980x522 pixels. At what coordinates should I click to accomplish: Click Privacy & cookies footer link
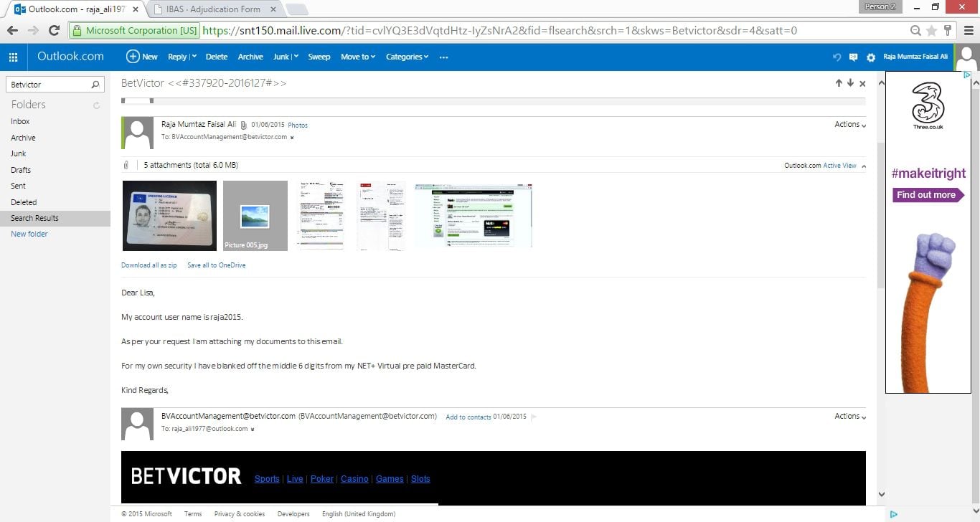point(240,513)
